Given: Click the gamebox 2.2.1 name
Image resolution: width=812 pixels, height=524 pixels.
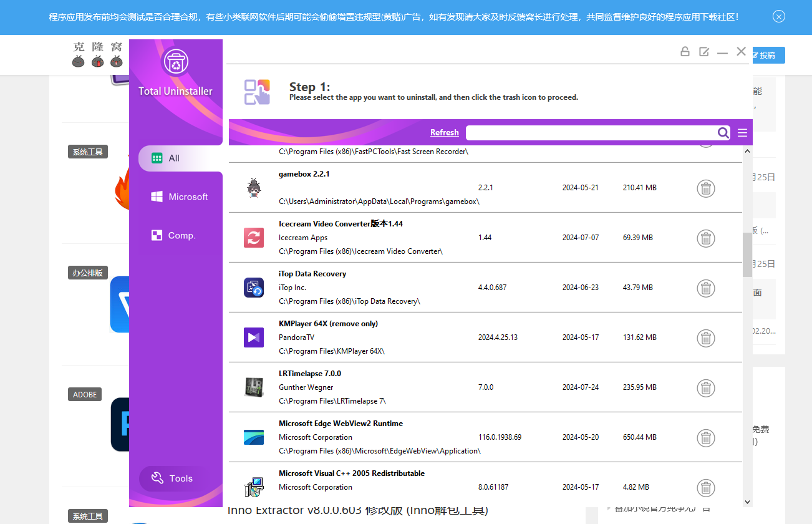Looking at the screenshot, I should tap(304, 174).
